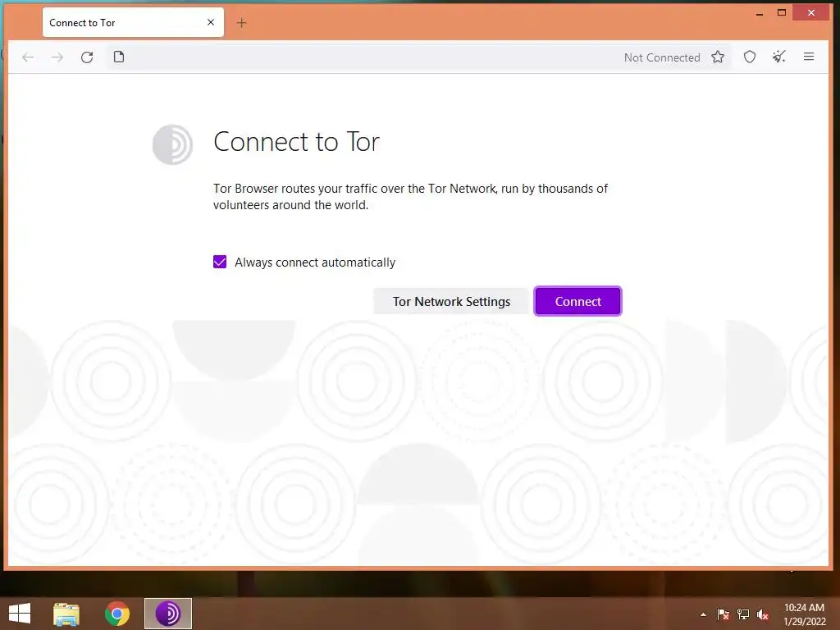
Task: Select the Connect to Tor tab
Action: point(133,22)
